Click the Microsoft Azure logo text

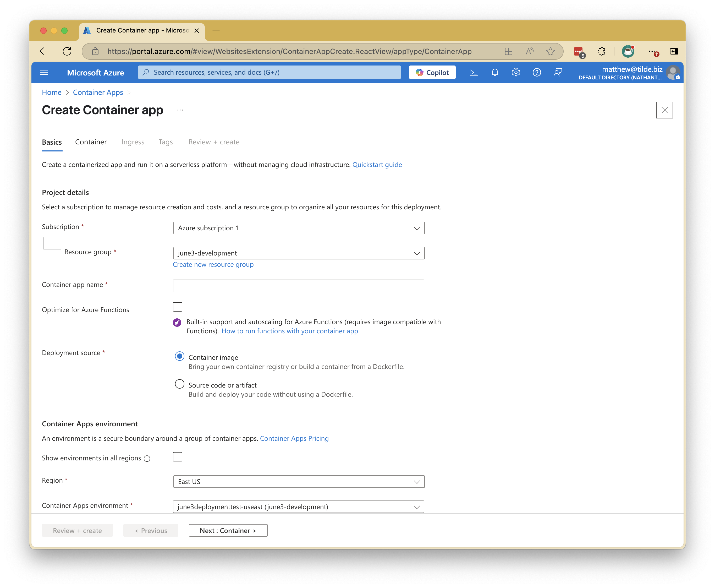(x=95, y=73)
